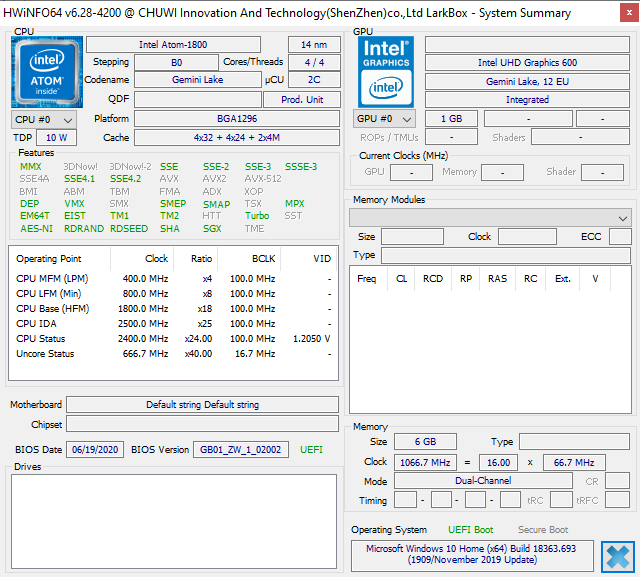
Task: Click the 66.7 MHz memory base value
Action: pyautogui.click(x=574, y=463)
